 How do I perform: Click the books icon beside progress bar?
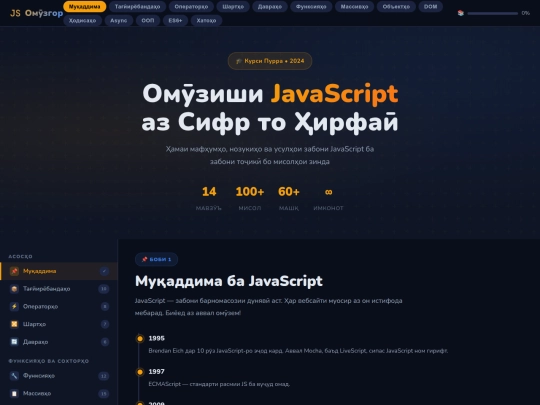click(461, 13)
